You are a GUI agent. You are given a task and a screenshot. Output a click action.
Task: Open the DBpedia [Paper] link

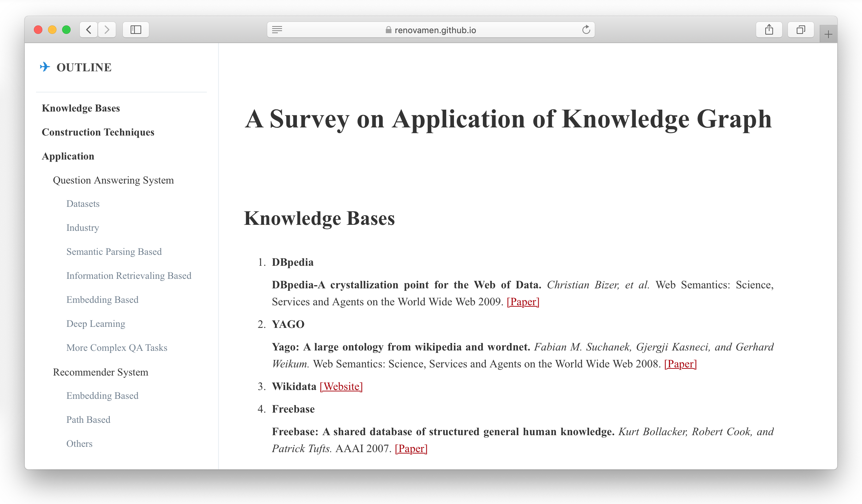(x=523, y=302)
